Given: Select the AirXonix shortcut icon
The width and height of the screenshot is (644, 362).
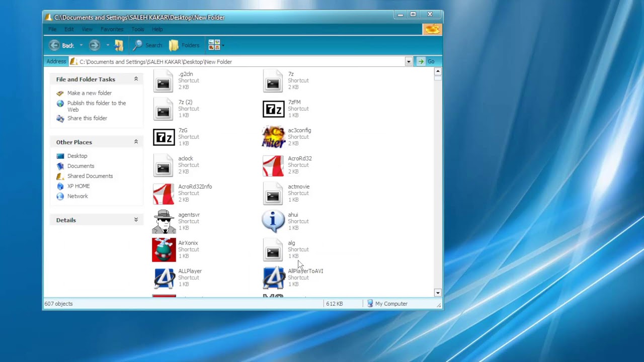Looking at the screenshot, I should (164, 250).
